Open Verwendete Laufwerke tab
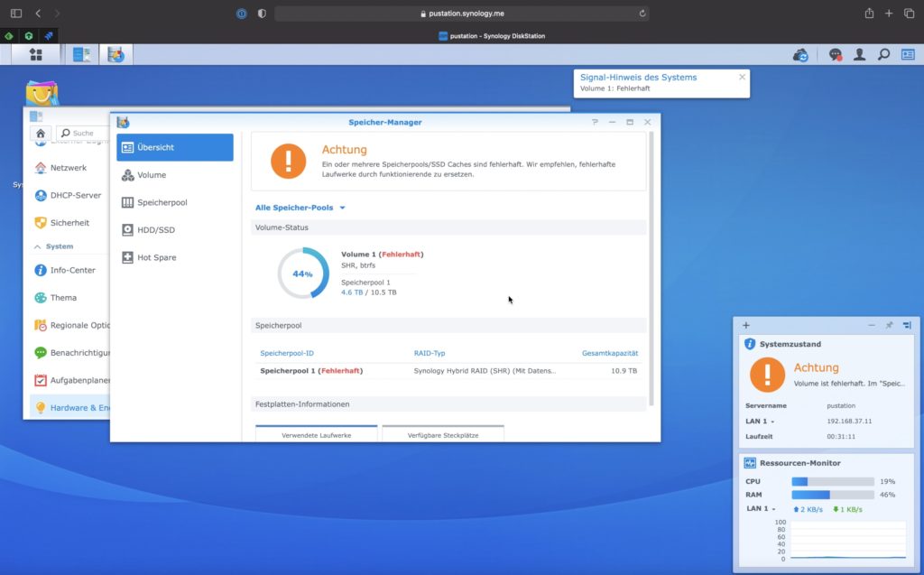Screen dimensions: 924x575 click(x=317, y=434)
